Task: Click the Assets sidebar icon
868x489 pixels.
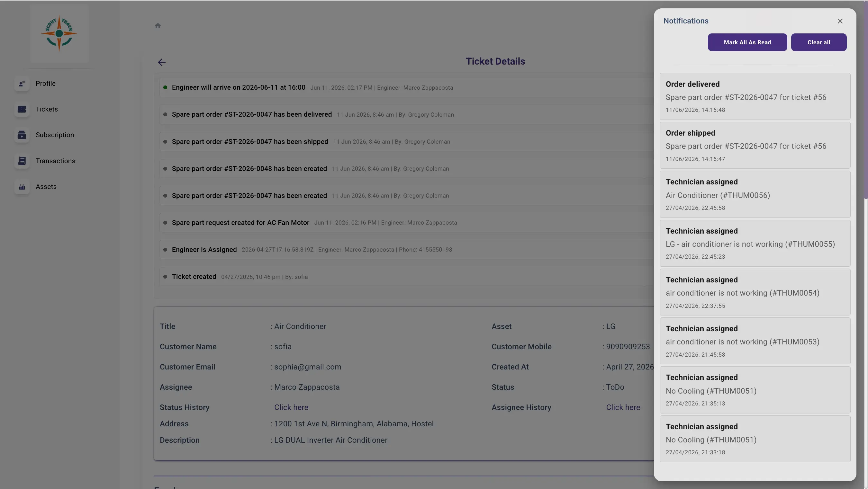Action: [22, 187]
